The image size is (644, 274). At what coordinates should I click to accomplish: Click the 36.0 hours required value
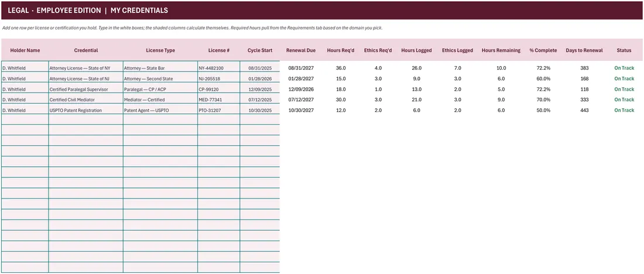point(341,68)
